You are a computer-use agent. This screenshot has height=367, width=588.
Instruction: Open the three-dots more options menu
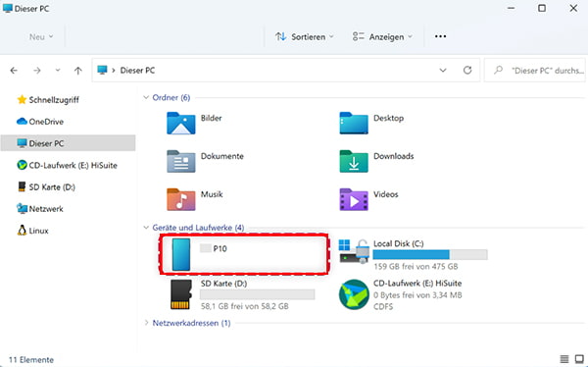[x=440, y=36]
